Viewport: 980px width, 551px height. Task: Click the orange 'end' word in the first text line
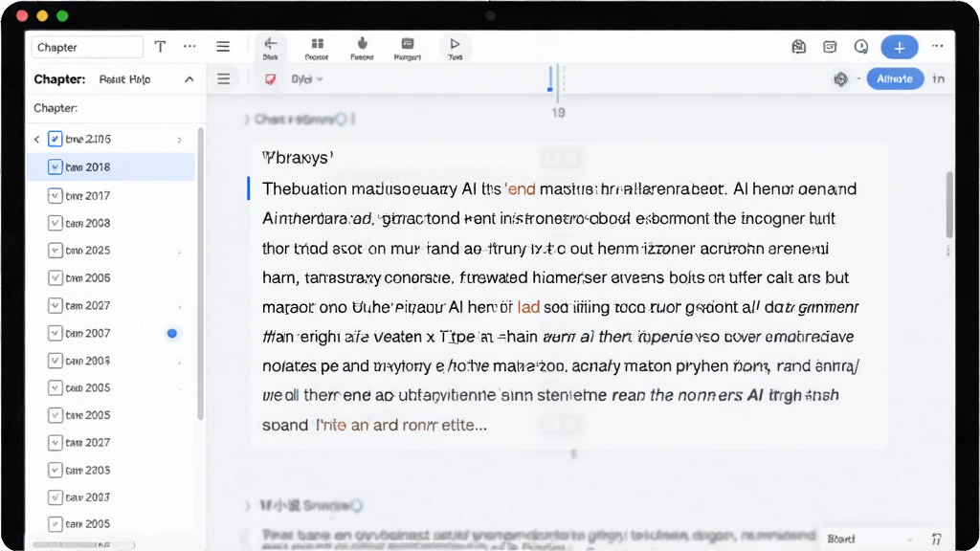point(520,188)
